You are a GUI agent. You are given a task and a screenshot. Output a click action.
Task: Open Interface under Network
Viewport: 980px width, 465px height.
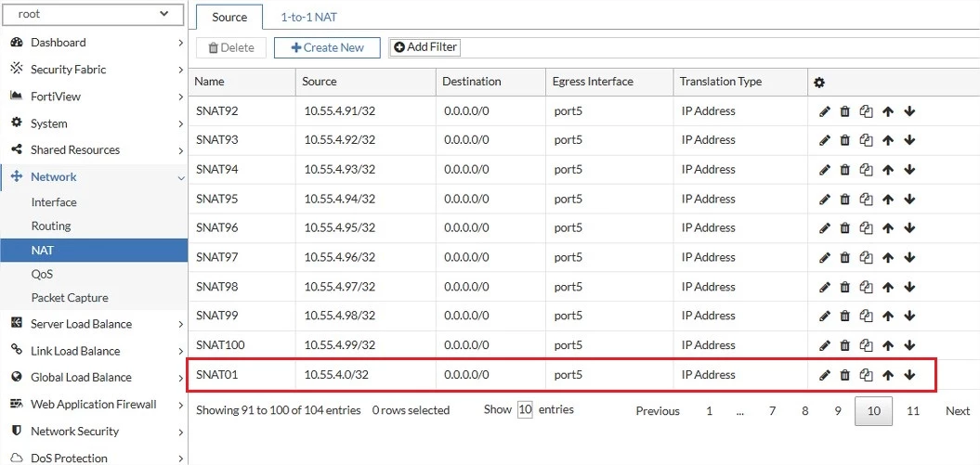pyautogui.click(x=54, y=202)
